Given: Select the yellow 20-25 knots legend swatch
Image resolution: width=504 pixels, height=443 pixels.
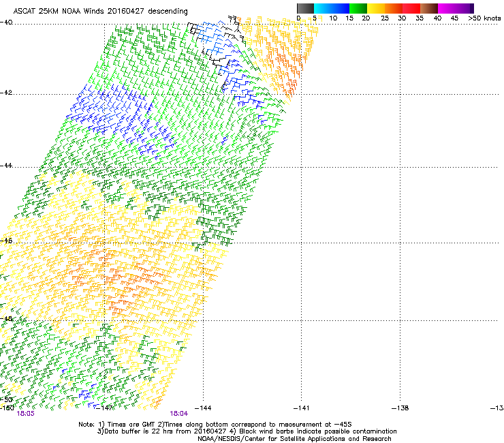Looking at the screenshot, I should [x=376, y=8].
